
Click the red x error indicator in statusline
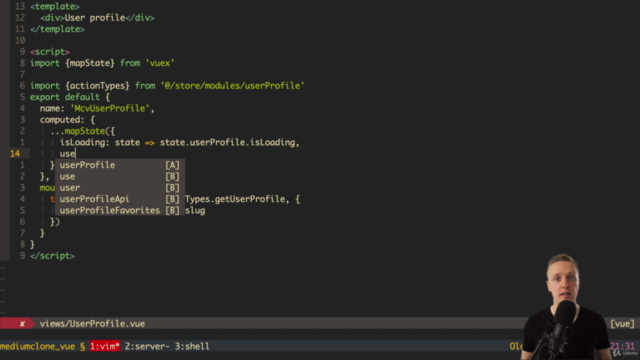pyautogui.click(x=22, y=324)
